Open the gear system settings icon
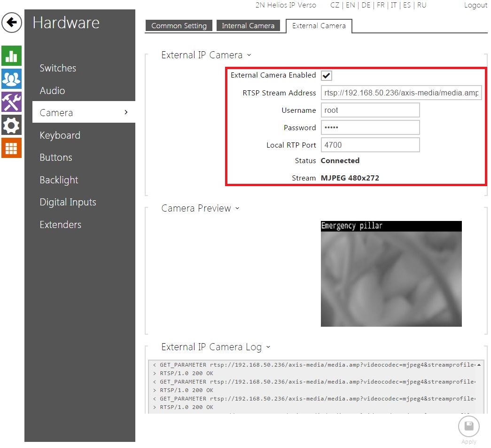This screenshot has width=491, height=448. coord(11,125)
